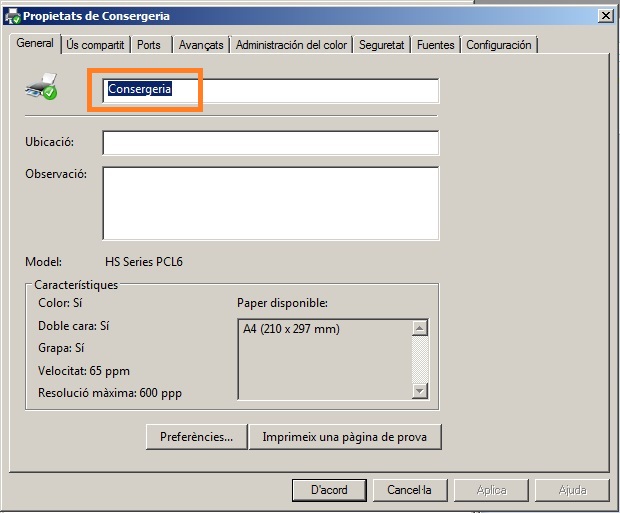Click the Característiques group label
Image resolution: width=620 pixels, height=513 pixels.
[x=76, y=285]
